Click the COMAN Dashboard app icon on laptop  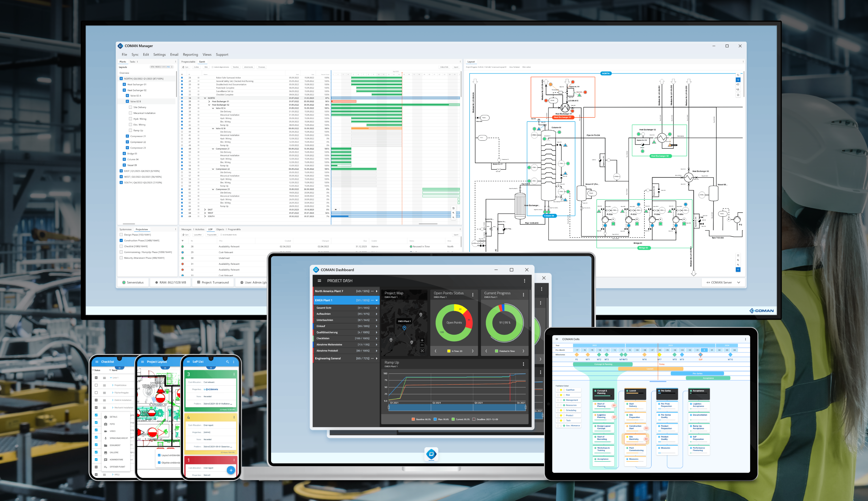tap(431, 454)
